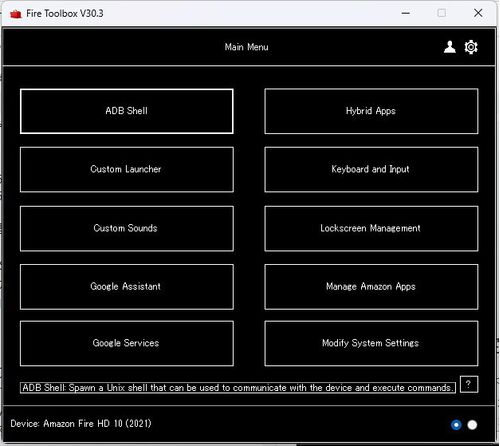This screenshot has height=446, width=500.
Task: Click the question mark help button
Action: tap(469, 384)
